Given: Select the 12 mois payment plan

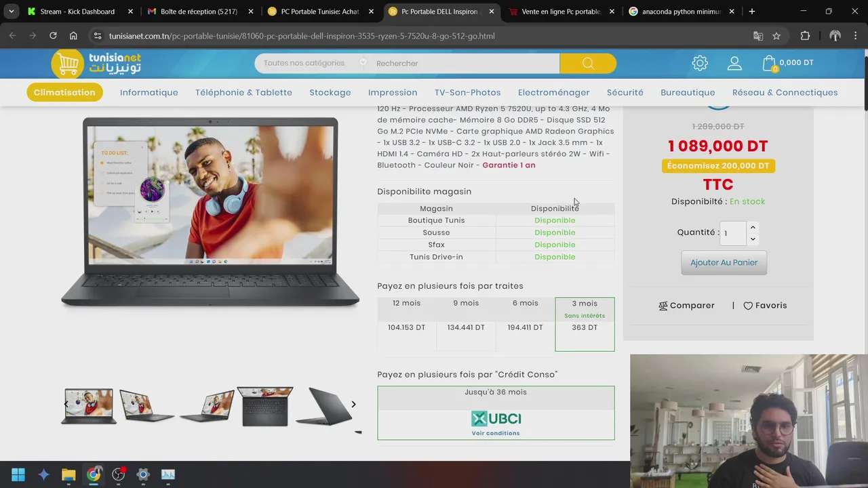Looking at the screenshot, I should point(407,325).
